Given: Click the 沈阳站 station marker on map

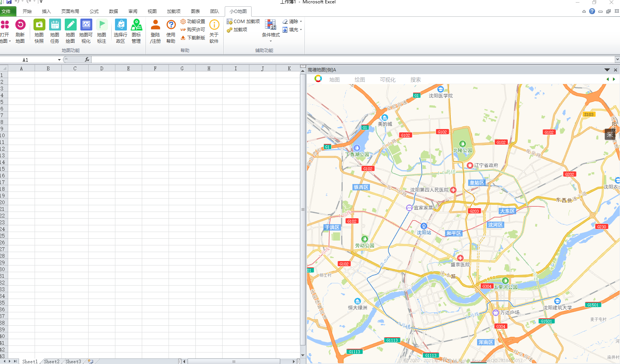Looking at the screenshot, I should coord(424,226).
